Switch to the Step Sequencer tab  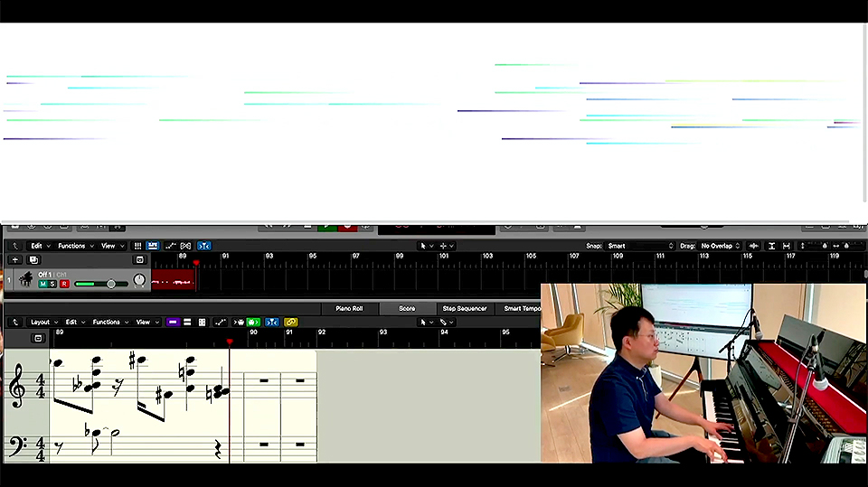(x=464, y=309)
